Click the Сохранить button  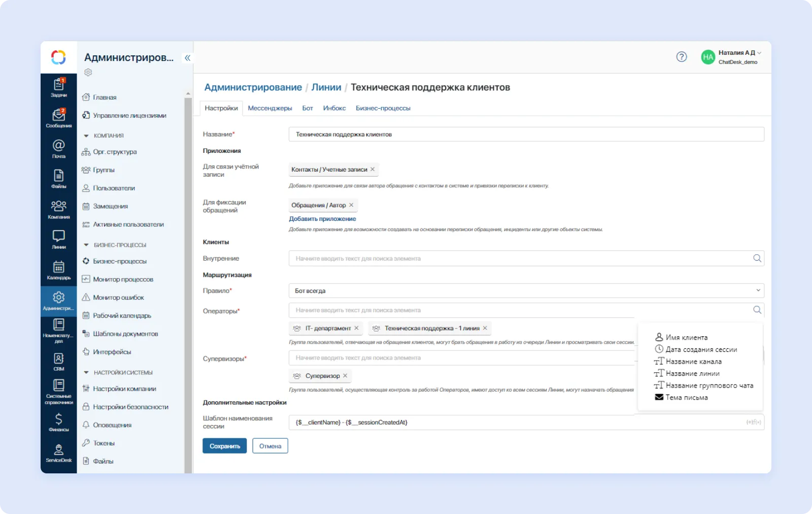pos(224,445)
